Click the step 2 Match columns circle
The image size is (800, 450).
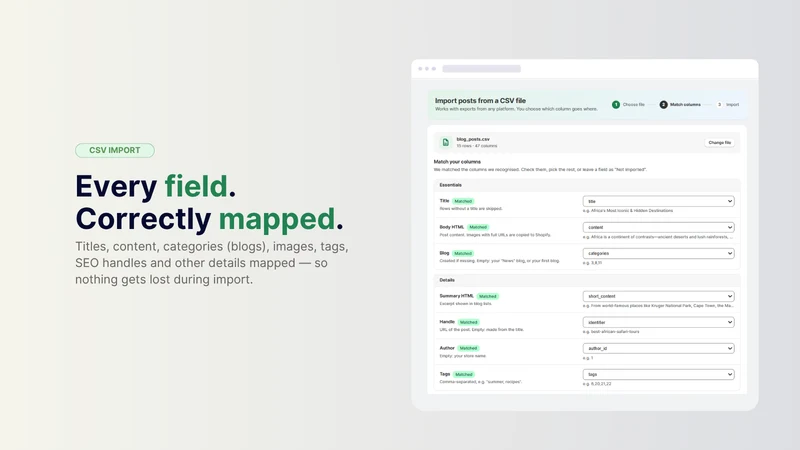(663, 105)
